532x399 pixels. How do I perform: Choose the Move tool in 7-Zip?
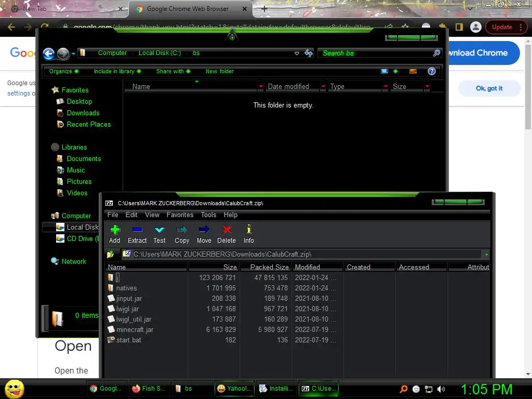(x=204, y=234)
